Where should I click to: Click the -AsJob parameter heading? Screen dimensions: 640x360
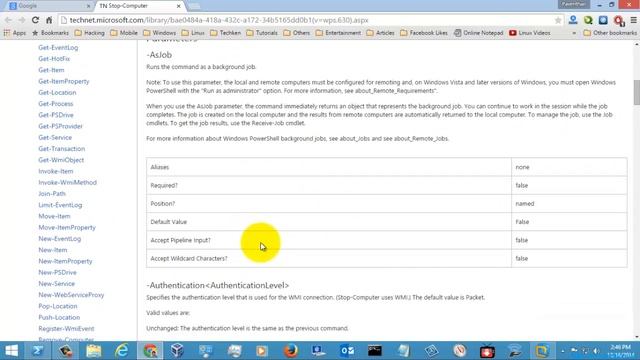[159, 55]
